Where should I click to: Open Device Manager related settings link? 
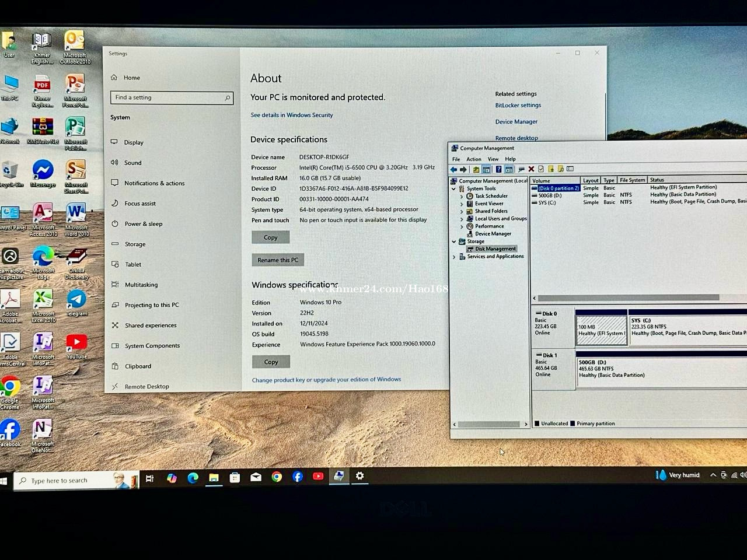pyautogui.click(x=516, y=122)
